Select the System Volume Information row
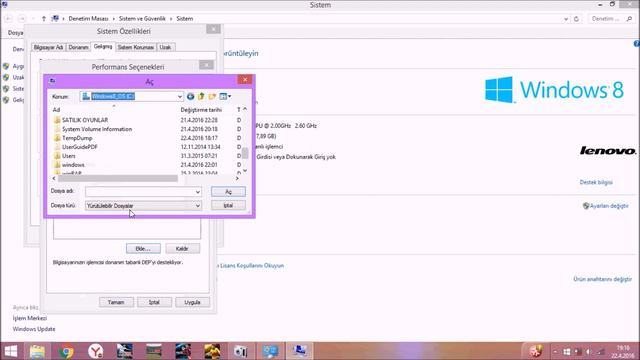This screenshot has width=640, height=360. tap(147, 129)
